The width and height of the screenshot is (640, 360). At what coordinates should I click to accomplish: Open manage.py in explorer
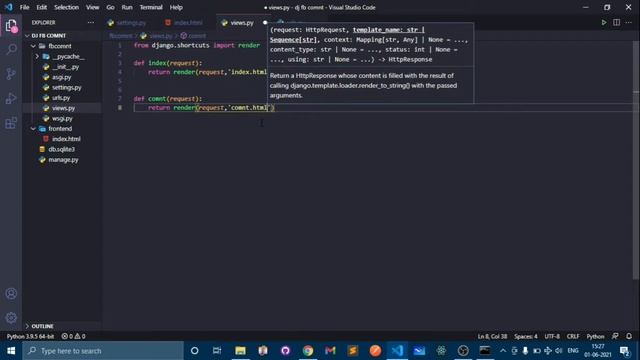pyautogui.click(x=63, y=160)
